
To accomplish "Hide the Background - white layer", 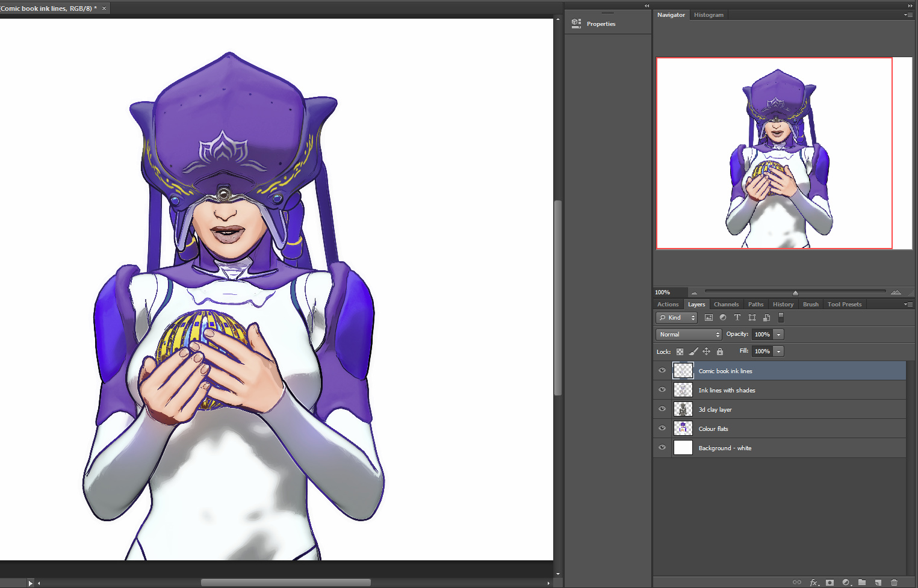I will [x=662, y=448].
